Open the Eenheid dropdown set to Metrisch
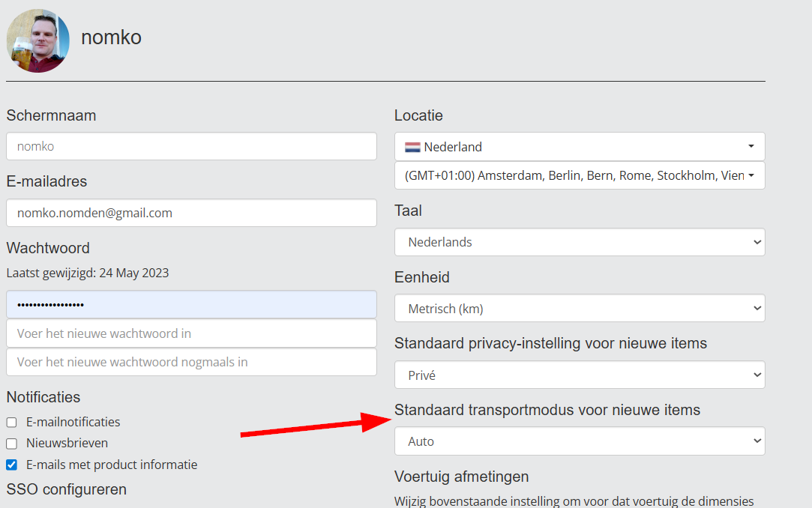The height and width of the screenshot is (508, 812). [x=579, y=308]
